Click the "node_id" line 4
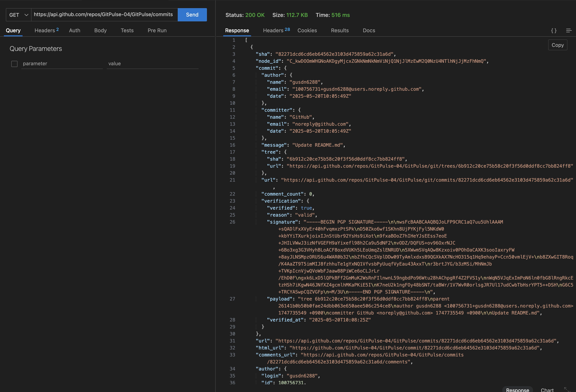 tap(372, 61)
